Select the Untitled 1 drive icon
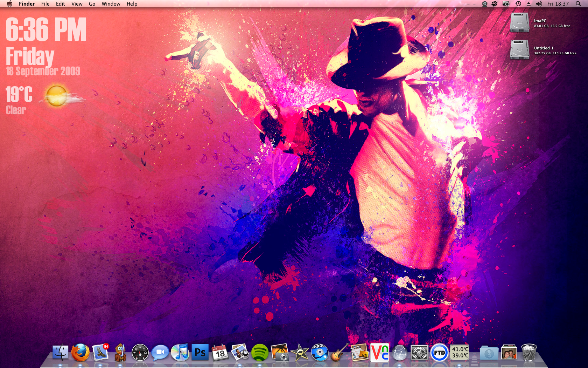588x368 pixels. (x=519, y=50)
